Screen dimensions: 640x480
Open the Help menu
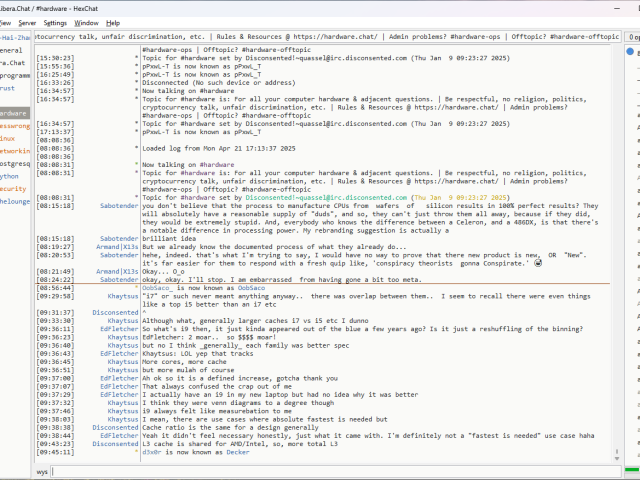pos(113,22)
